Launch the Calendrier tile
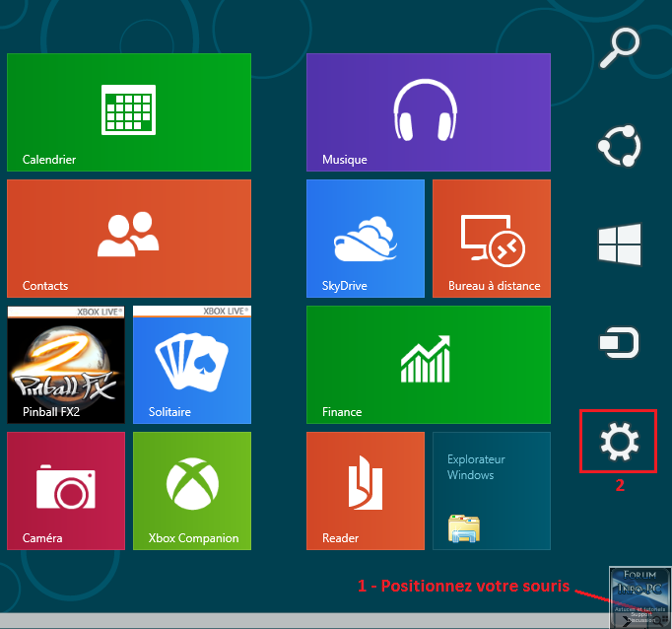Image resolution: width=672 pixels, height=629 pixels. 129,112
